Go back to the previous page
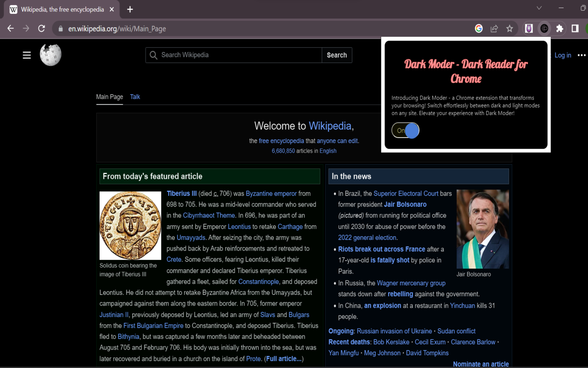 (x=11, y=29)
